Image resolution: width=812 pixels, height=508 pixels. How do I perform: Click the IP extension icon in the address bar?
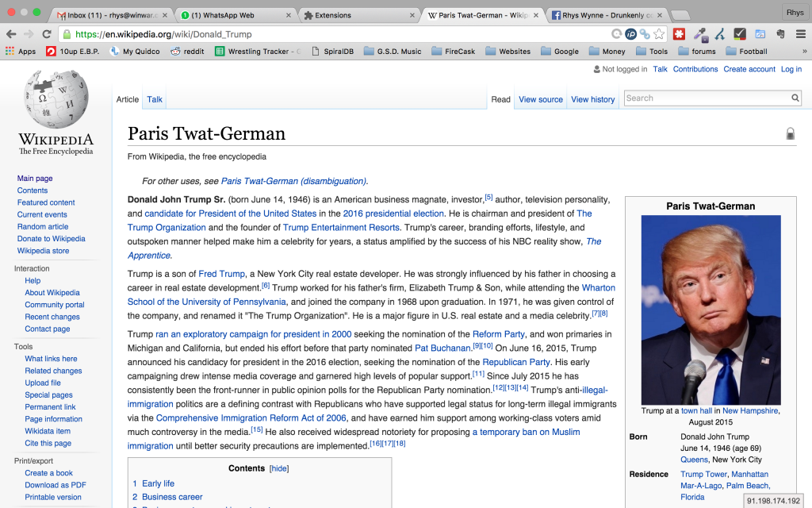click(x=630, y=34)
